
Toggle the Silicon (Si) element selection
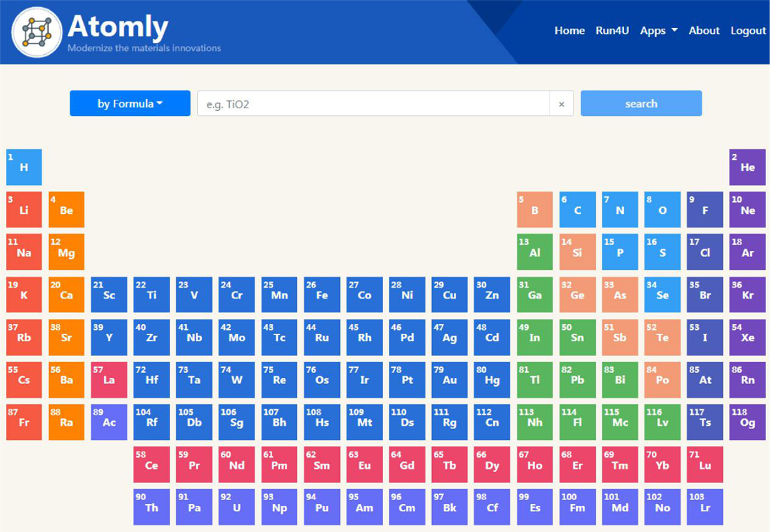click(577, 252)
